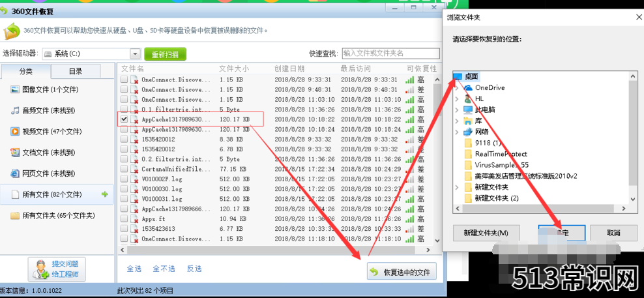This screenshot has height=298, width=644.
Task: Click the 重新扫描 rescan button
Action: tap(165, 54)
